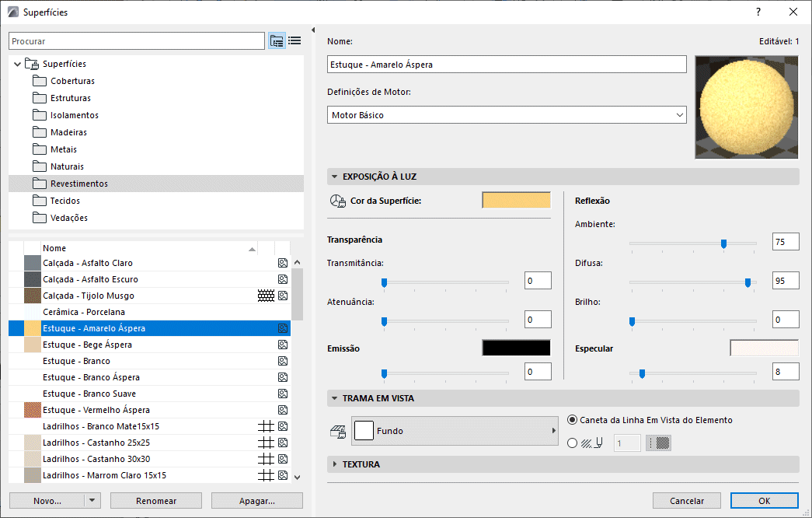Click the Brilho slider handle

point(632,321)
